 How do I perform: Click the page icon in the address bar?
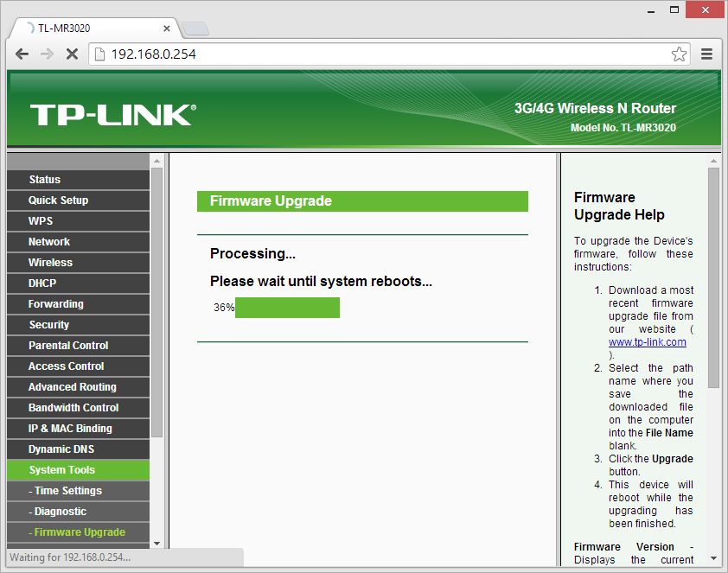click(x=99, y=54)
